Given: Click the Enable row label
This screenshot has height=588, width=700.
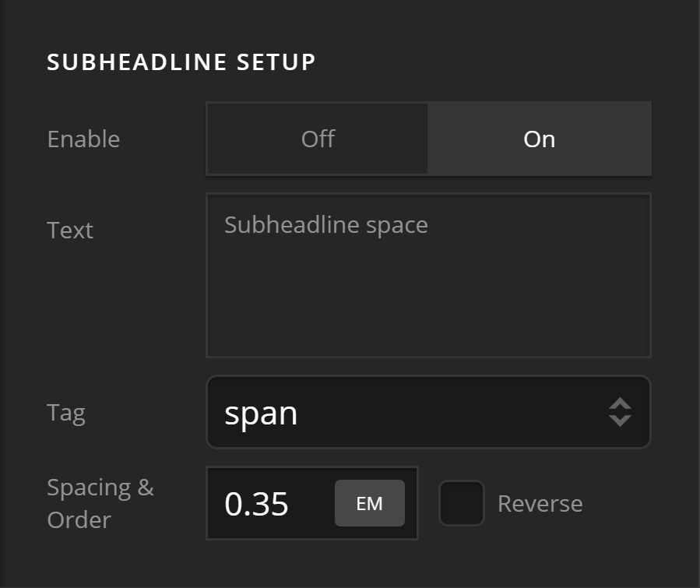Looking at the screenshot, I should 83,139.
